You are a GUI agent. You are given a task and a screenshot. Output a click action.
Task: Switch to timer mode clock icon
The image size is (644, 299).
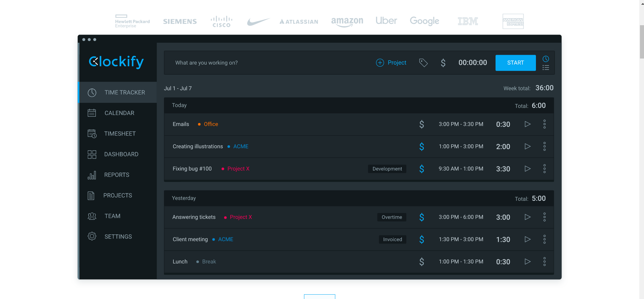(546, 59)
